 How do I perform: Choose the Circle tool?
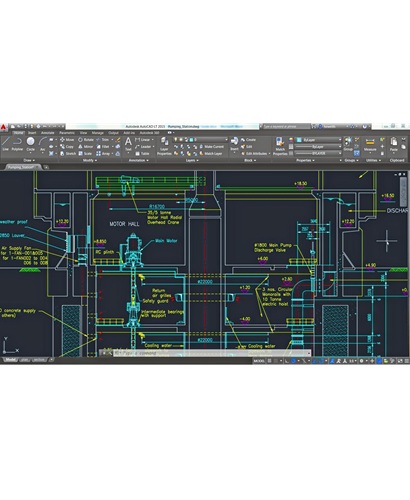point(30,144)
